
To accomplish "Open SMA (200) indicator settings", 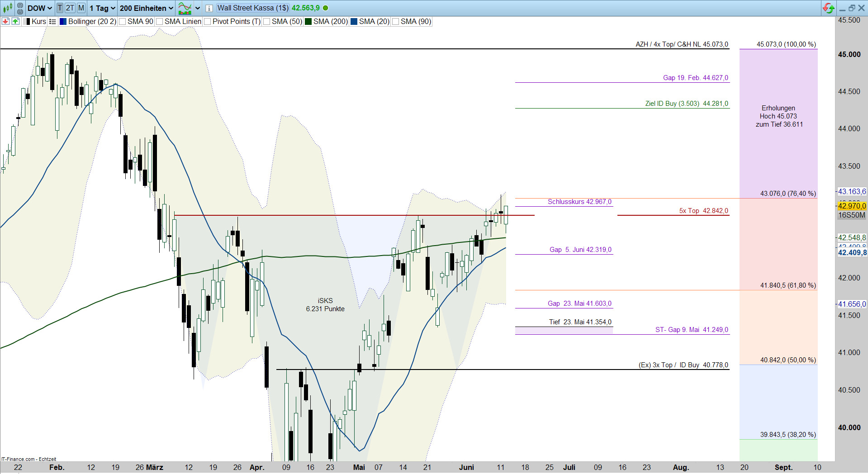I will [331, 21].
